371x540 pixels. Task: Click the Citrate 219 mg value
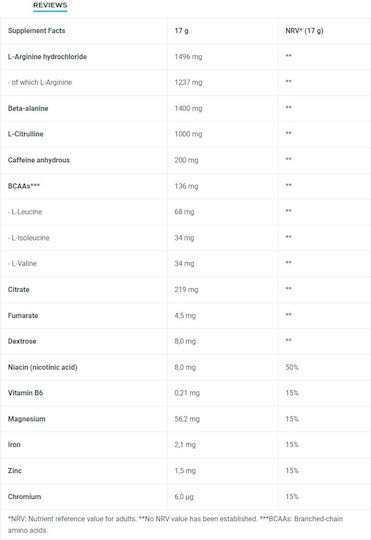[x=186, y=290]
